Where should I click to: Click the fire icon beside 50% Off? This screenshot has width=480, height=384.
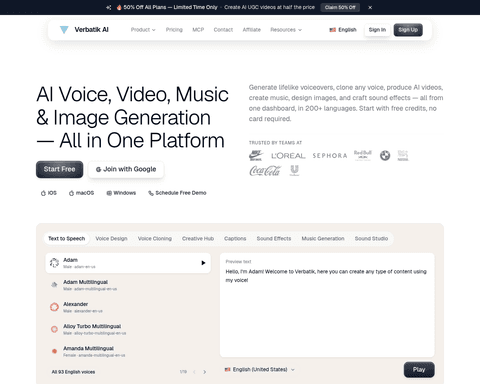pyautogui.click(x=119, y=7)
